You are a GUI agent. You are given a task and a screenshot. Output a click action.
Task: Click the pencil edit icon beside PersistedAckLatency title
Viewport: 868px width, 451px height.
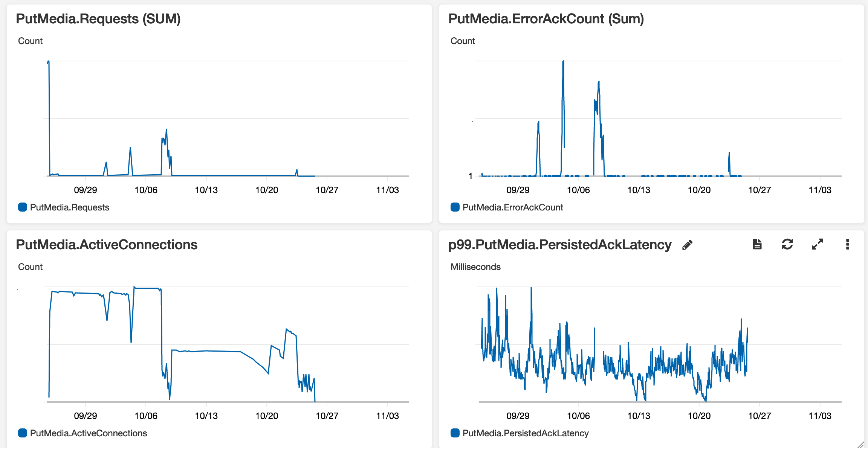(687, 245)
